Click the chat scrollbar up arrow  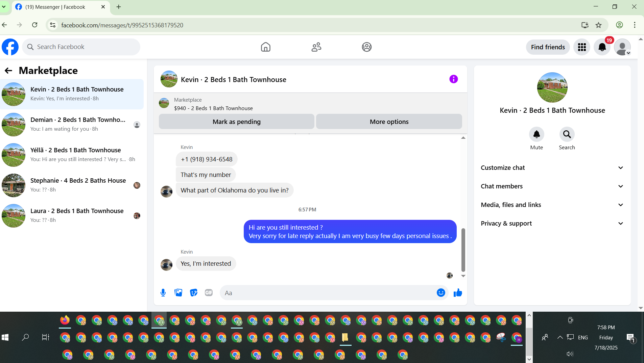pos(463,138)
